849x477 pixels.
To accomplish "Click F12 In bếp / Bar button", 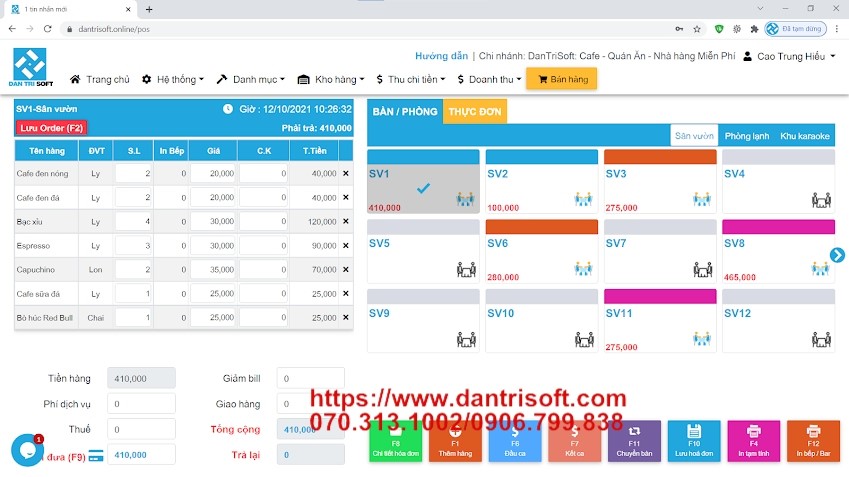I will pyautogui.click(x=813, y=441).
